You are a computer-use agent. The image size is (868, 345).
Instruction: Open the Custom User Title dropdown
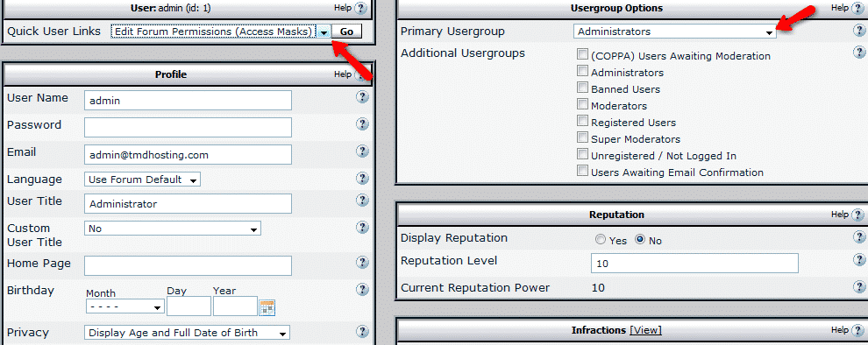click(172, 229)
